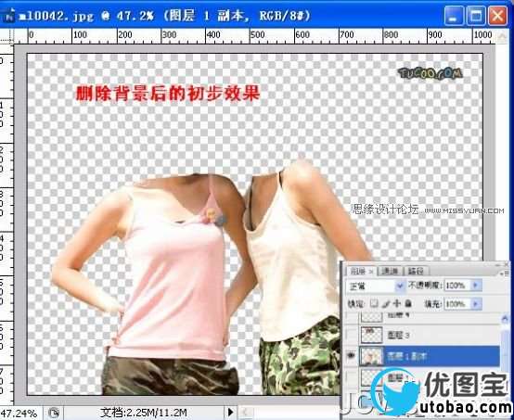Toggle lock all padlock icon
The width and height of the screenshot is (514, 420).
click(x=408, y=304)
